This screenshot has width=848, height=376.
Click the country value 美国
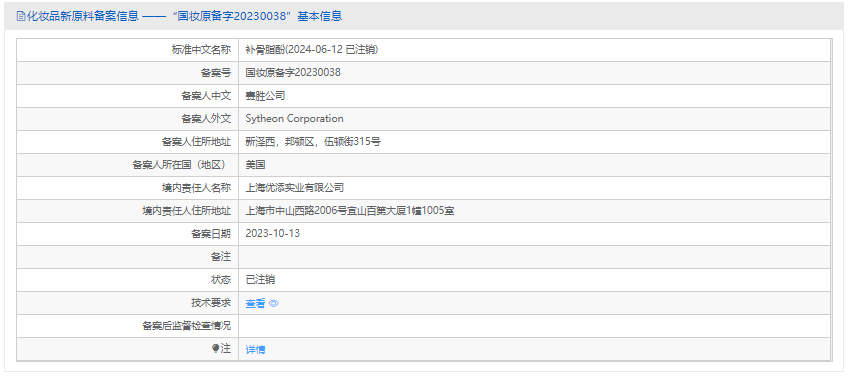255,164
